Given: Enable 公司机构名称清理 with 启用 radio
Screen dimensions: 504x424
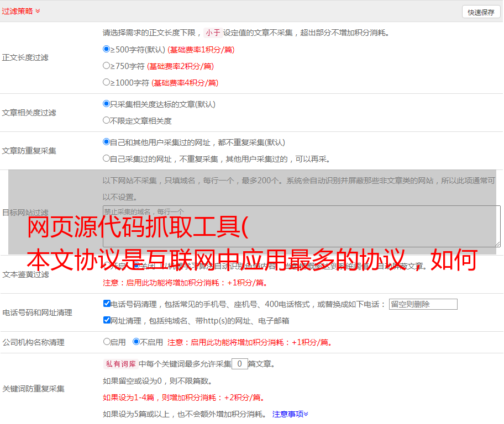Looking at the screenshot, I should coord(107,342).
